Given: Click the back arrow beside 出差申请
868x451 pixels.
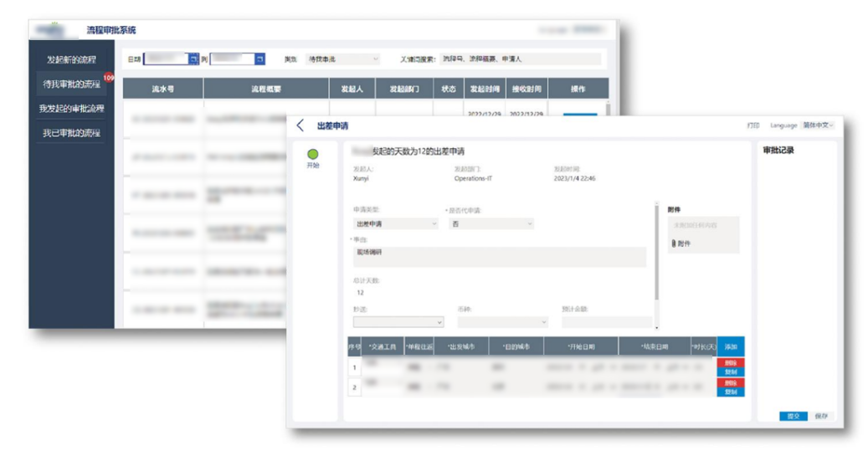Looking at the screenshot, I should click(300, 126).
